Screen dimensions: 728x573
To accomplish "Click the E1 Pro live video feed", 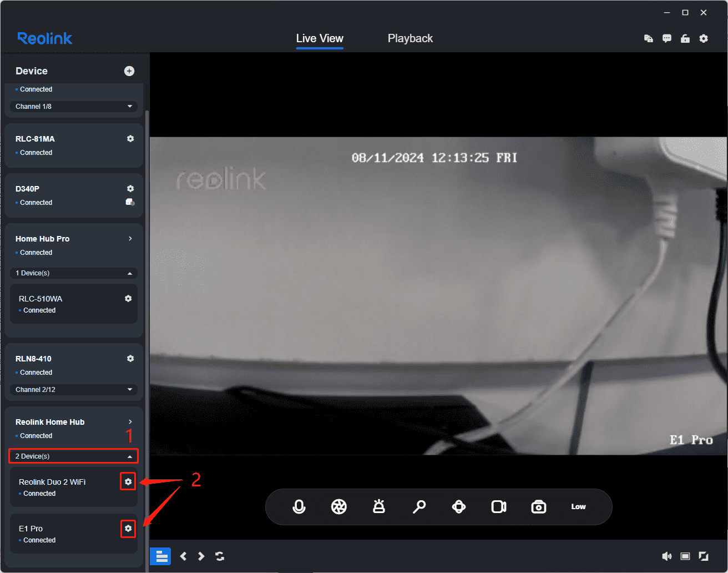I will pyautogui.click(x=439, y=296).
